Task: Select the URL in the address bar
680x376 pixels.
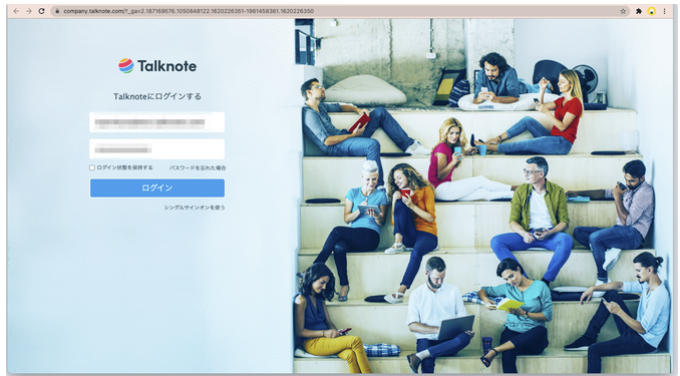Action: [188, 11]
